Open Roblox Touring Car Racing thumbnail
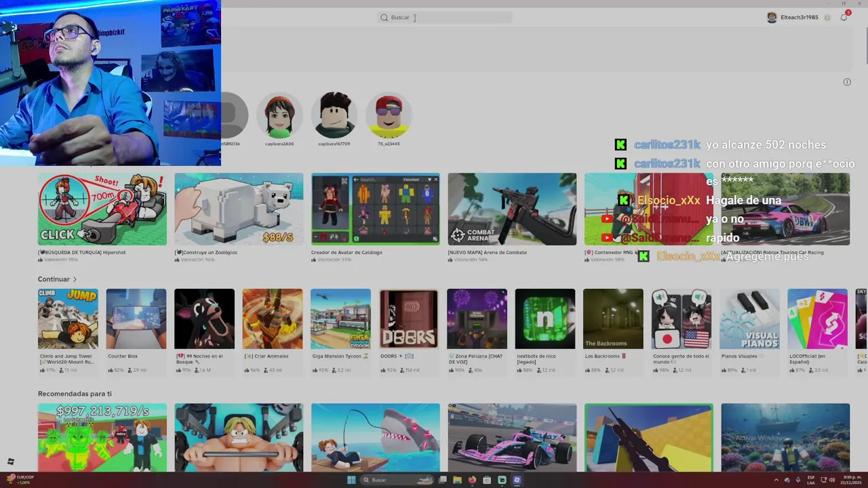This screenshot has width=868, height=488. [x=785, y=209]
